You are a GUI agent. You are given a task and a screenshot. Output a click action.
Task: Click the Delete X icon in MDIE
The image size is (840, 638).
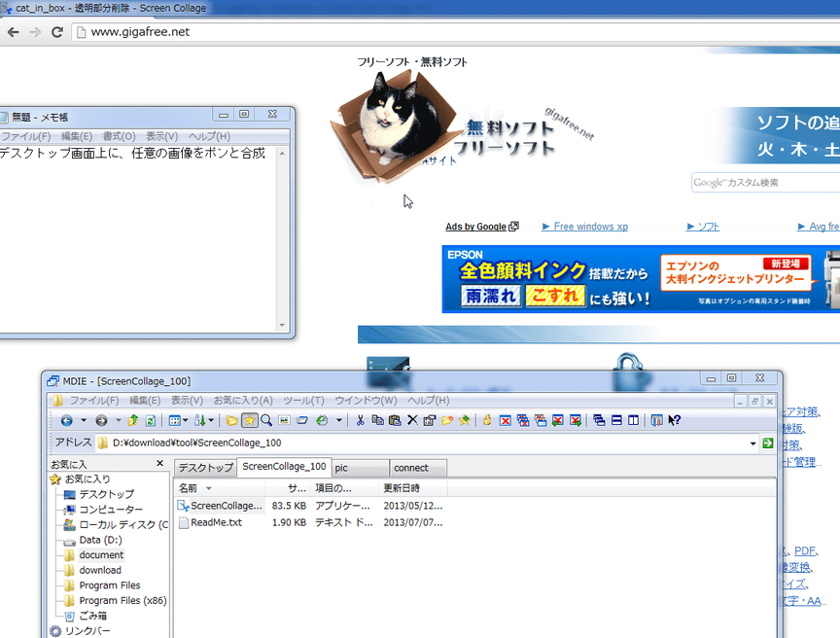pyautogui.click(x=412, y=420)
